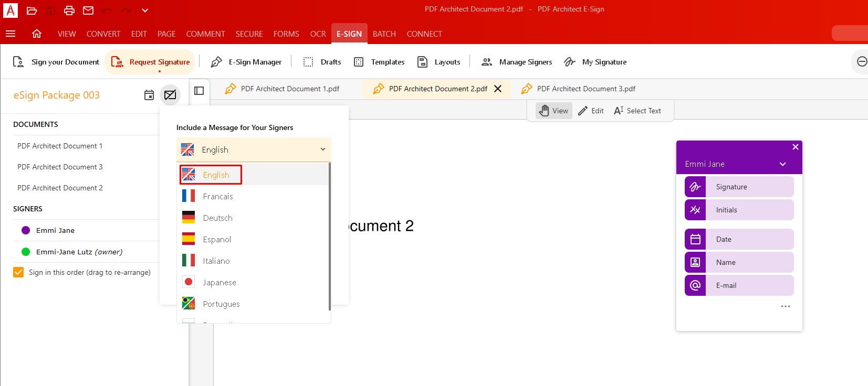
Task: Send document via mail envelope icon
Action: [x=88, y=10]
